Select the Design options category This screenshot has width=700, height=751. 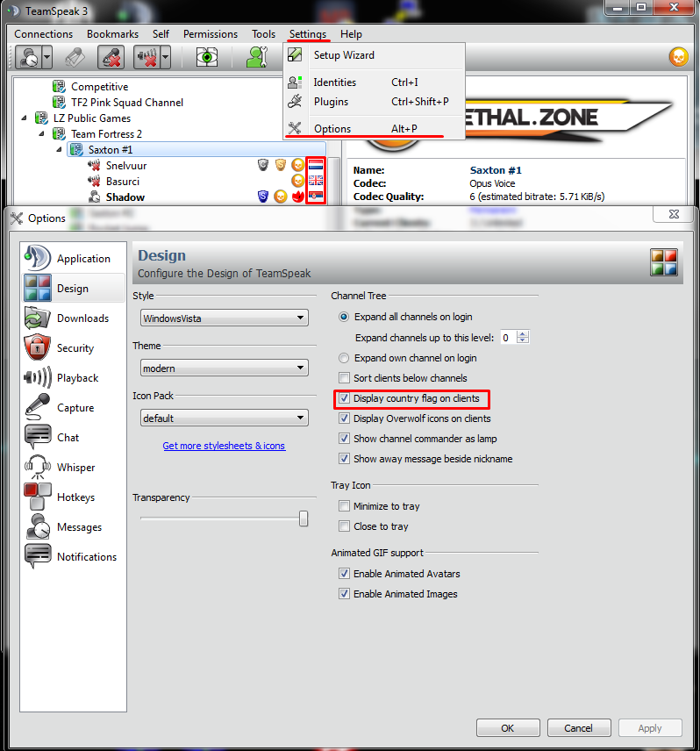point(74,288)
